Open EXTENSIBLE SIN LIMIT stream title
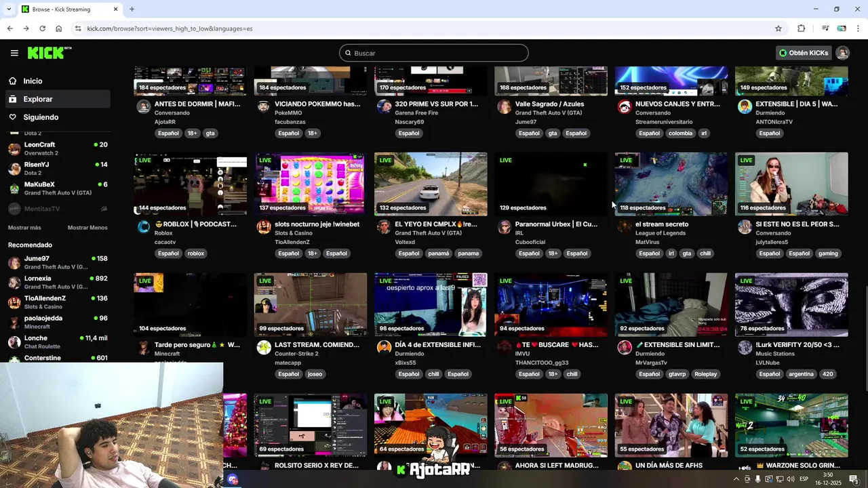This screenshot has height=488, width=868. pyautogui.click(x=677, y=345)
